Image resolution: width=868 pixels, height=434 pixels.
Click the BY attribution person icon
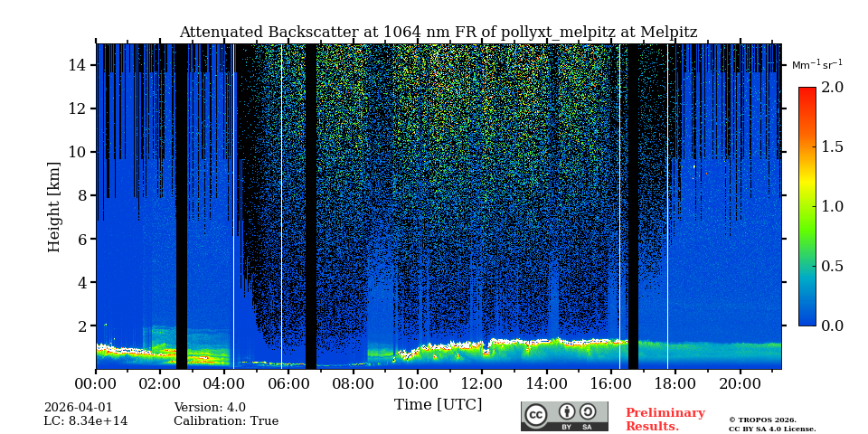pyautogui.click(x=567, y=412)
